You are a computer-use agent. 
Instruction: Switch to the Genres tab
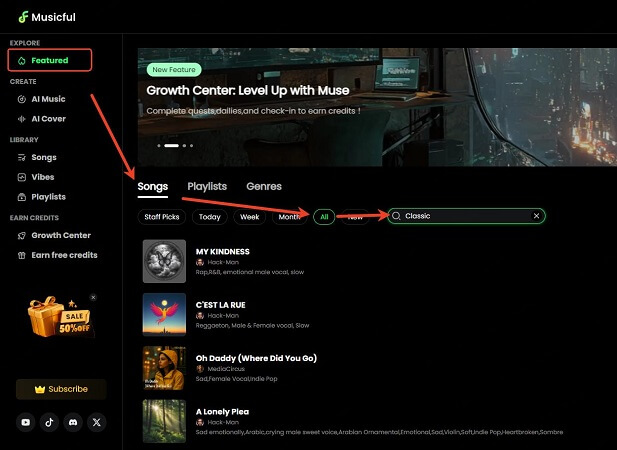[x=263, y=186]
